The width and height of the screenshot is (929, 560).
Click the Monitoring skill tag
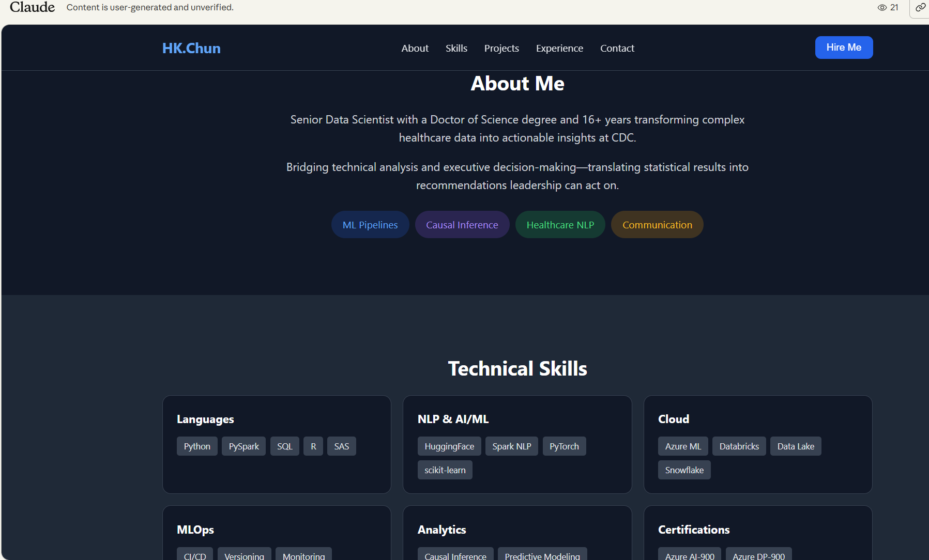point(303,555)
